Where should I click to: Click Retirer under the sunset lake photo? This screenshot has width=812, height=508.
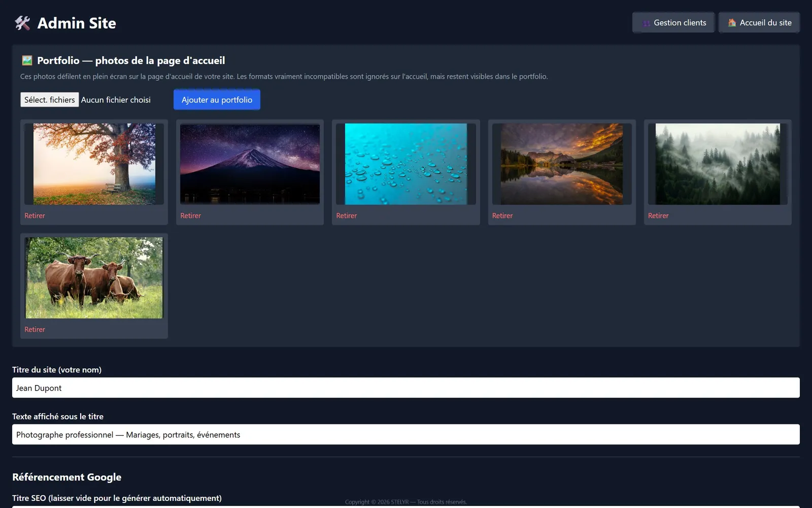click(x=502, y=215)
